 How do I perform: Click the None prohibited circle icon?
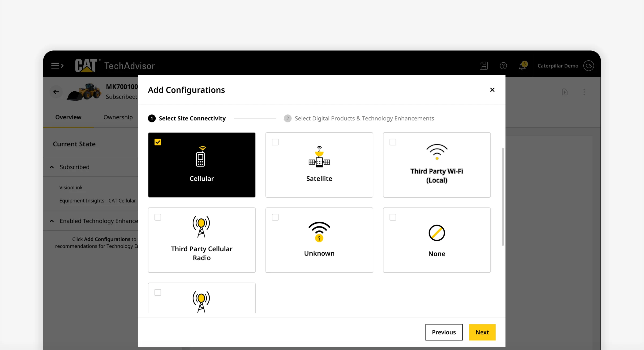click(x=437, y=233)
